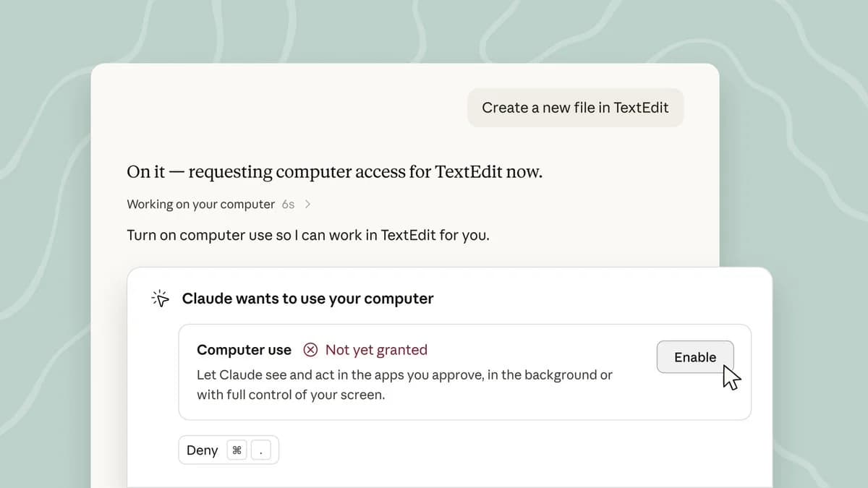Open the Working on your computer details
Screen dimensions: 868x488
coord(200,205)
